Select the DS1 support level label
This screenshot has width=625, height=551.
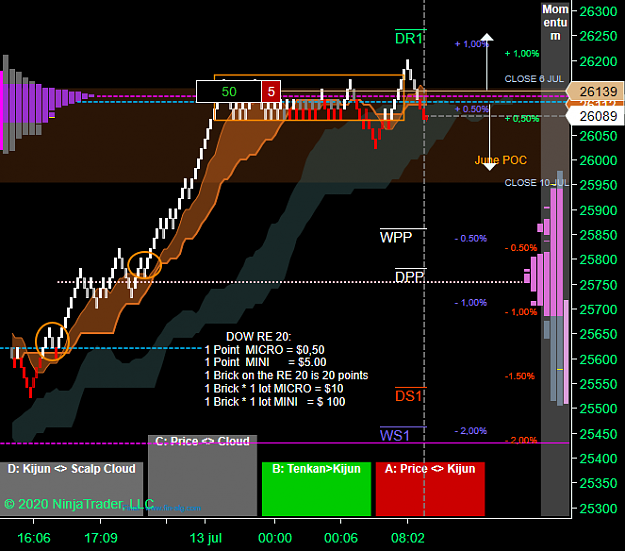click(x=408, y=396)
